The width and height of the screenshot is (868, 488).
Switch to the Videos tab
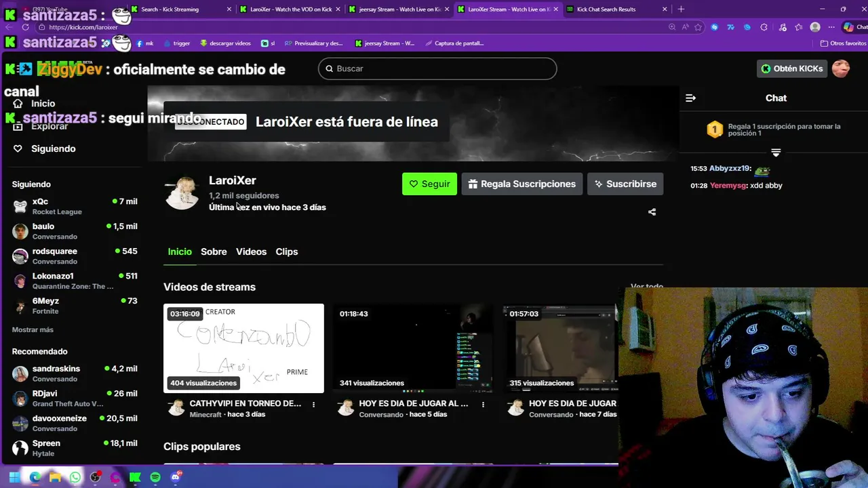[251, 251]
